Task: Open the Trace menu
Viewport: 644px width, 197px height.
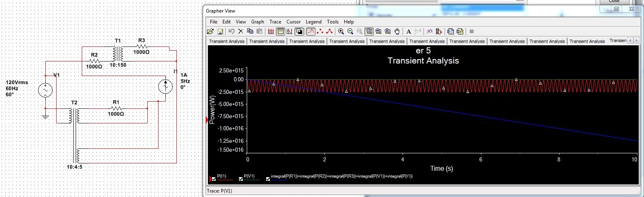Action: [x=275, y=22]
